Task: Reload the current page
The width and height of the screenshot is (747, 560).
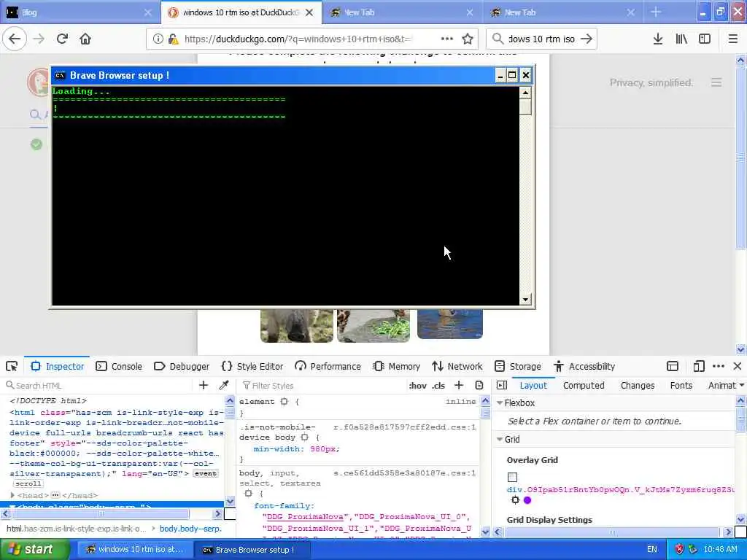Action: [62, 39]
